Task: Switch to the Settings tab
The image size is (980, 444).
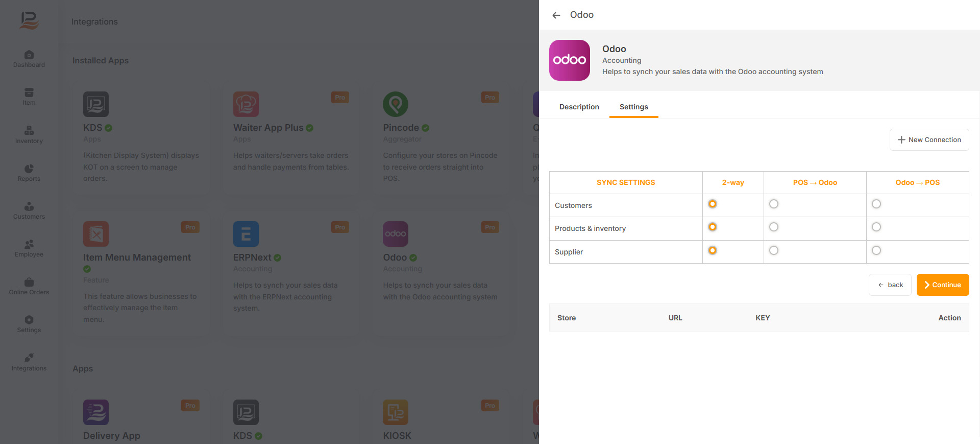Action: [x=634, y=107]
